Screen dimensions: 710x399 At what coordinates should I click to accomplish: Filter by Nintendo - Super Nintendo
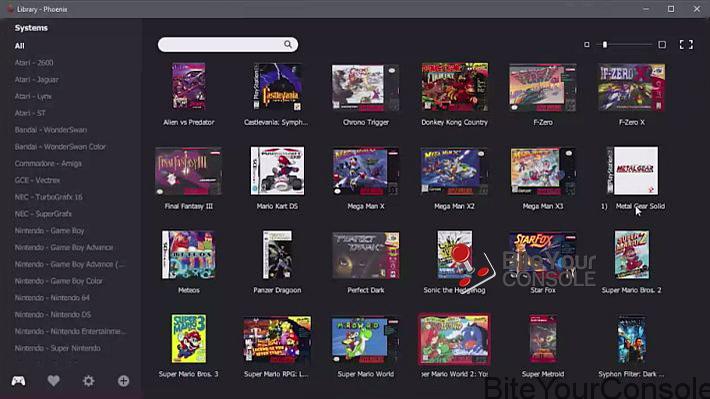[x=58, y=348]
